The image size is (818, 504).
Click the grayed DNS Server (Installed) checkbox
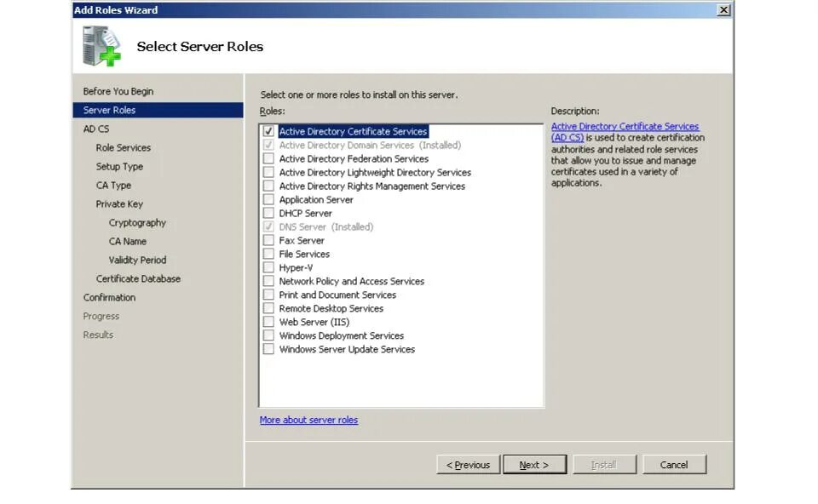(268, 226)
